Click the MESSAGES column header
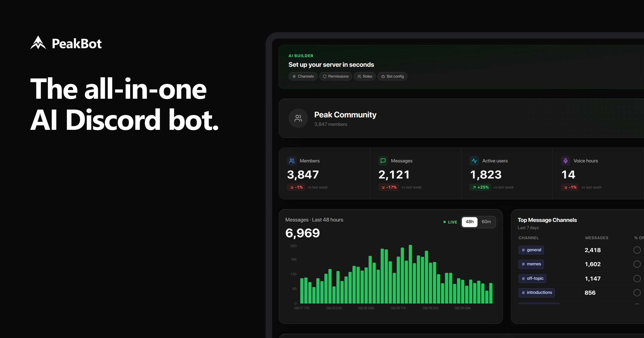This screenshot has height=338, width=644. pyautogui.click(x=597, y=238)
